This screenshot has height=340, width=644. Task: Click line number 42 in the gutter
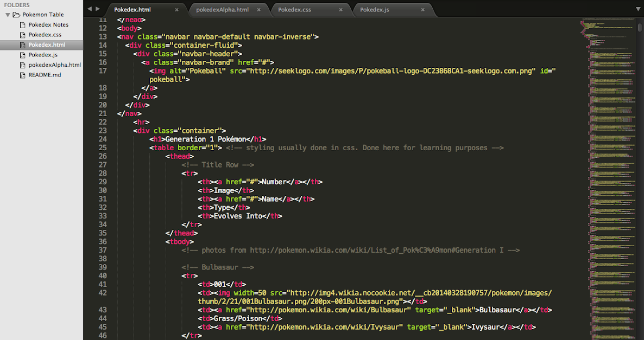point(102,293)
